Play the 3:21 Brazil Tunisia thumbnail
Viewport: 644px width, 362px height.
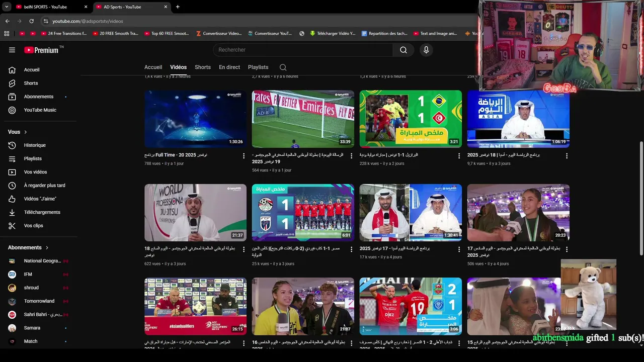[411, 119]
